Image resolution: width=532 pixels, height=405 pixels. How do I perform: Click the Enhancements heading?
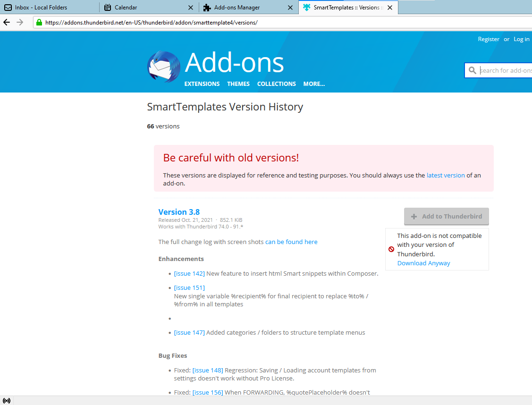181,259
